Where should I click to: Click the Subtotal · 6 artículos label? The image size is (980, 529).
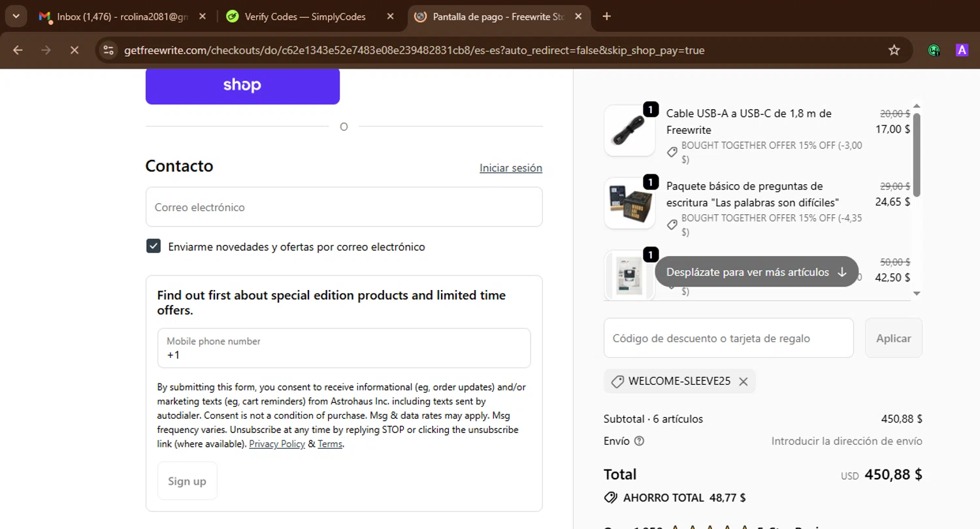(653, 419)
